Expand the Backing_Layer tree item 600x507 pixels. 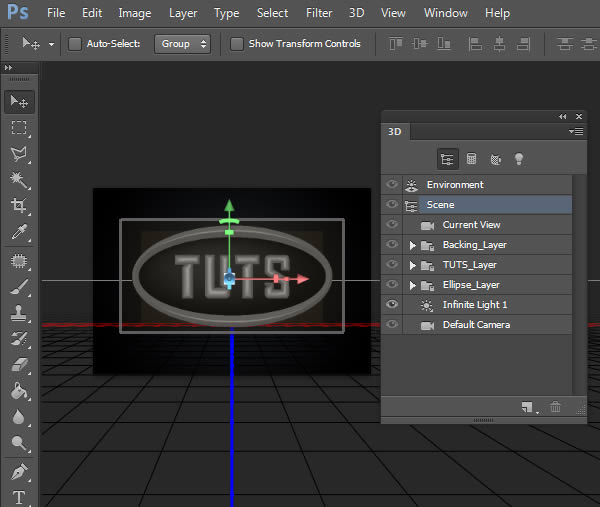click(x=412, y=245)
